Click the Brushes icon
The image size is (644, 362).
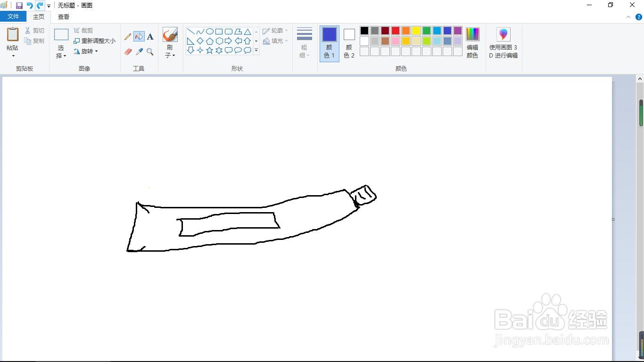[170, 35]
